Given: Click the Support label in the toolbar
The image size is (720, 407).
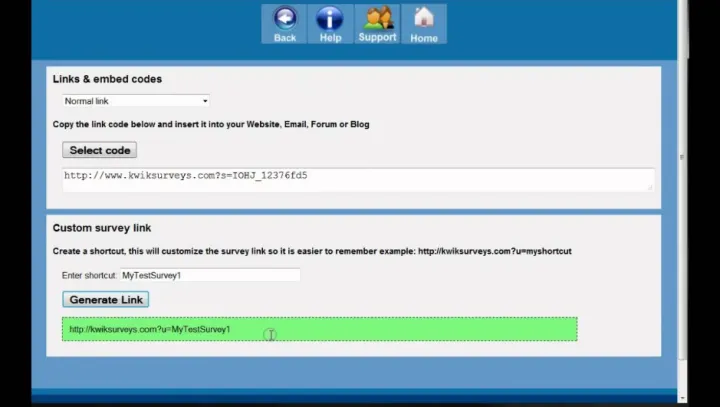Looking at the screenshot, I should click(x=377, y=38).
